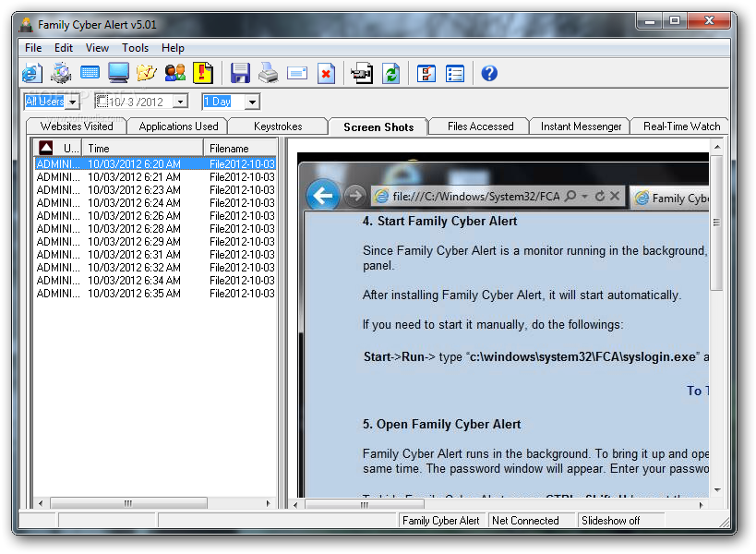Click the list pane horizontal scrollbar thumb

[x=128, y=503]
